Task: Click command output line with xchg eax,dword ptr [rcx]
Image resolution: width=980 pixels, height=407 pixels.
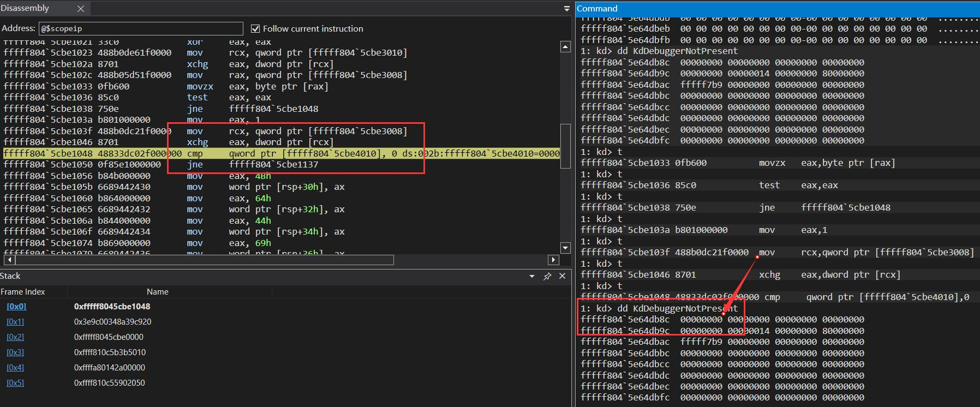Action: (740, 275)
